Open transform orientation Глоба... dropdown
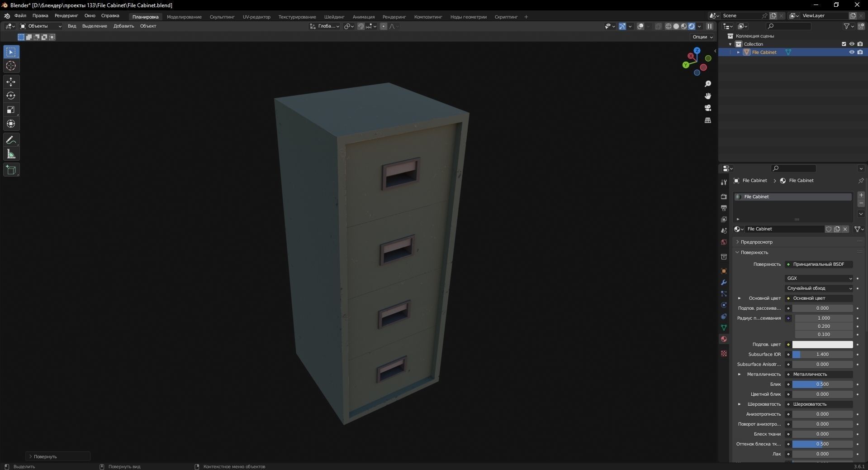868x470 pixels. (325, 26)
